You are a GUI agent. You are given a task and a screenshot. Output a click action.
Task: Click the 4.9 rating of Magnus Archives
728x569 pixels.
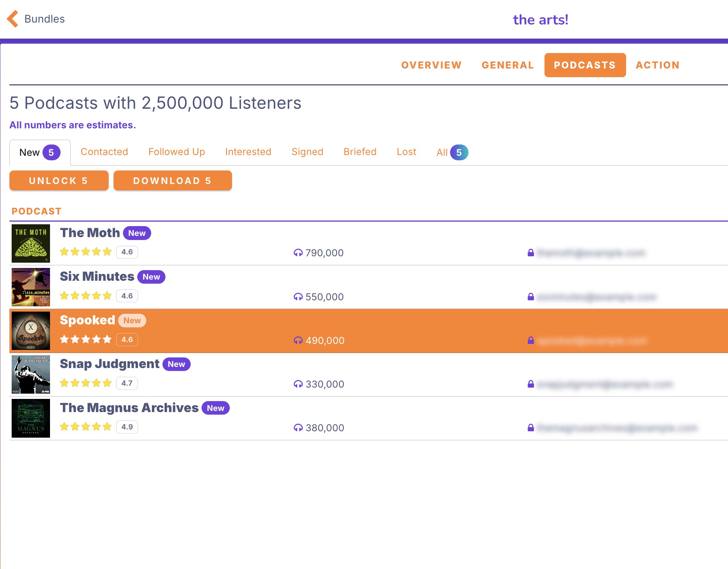tap(127, 427)
